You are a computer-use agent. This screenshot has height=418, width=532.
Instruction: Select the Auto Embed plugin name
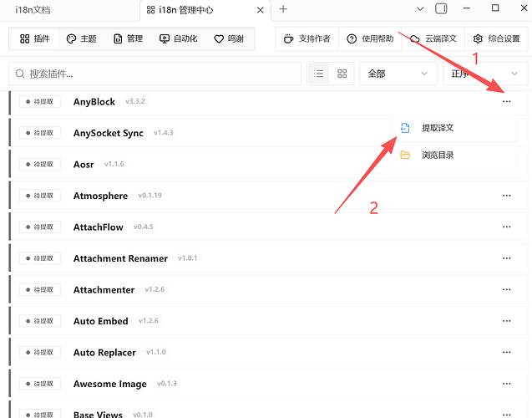coord(101,321)
